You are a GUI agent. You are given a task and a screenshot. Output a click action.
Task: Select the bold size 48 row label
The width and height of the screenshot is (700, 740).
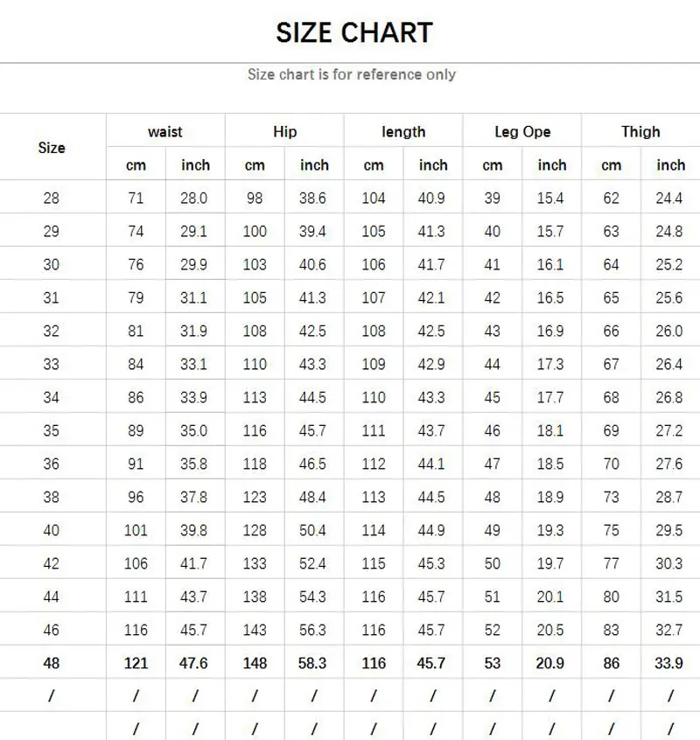[x=52, y=663]
